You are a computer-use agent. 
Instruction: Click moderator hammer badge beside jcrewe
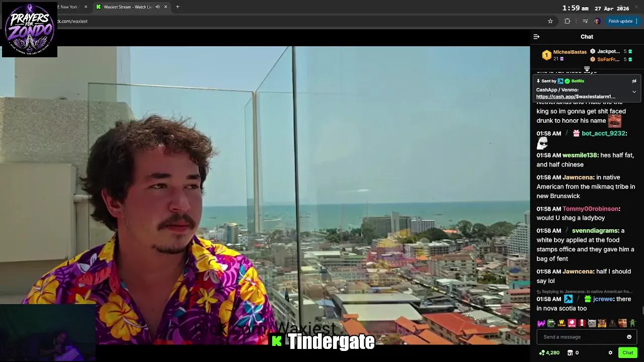[x=568, y=299]
